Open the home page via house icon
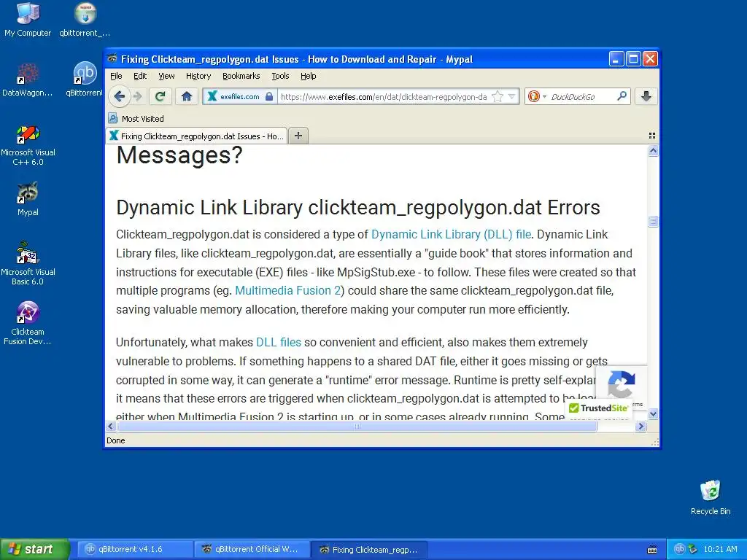This screenshot has width=747, height=560. click(x=186, y=97)
